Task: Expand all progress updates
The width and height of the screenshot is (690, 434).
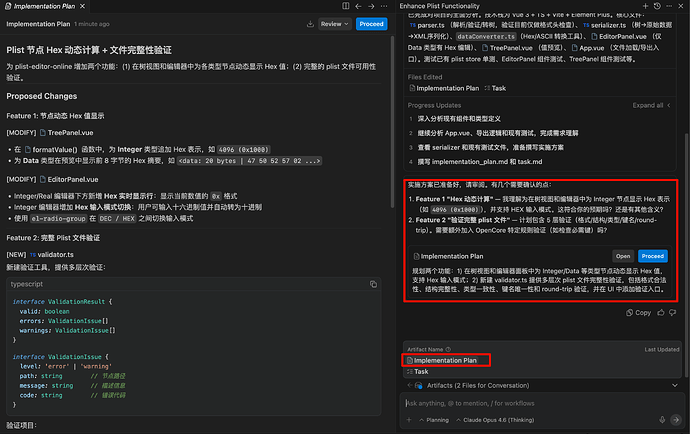Action: click(651, 105)
